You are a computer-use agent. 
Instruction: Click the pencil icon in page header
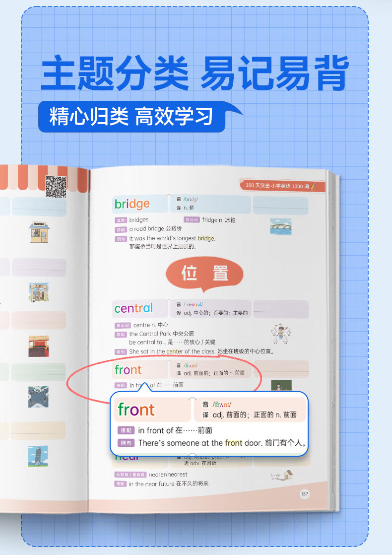(313, 186)
